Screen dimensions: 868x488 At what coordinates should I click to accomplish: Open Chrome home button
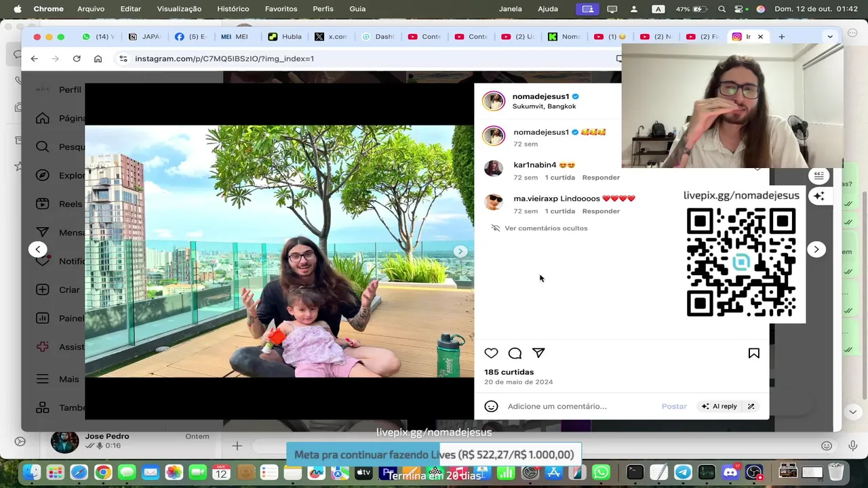[98, 59]
